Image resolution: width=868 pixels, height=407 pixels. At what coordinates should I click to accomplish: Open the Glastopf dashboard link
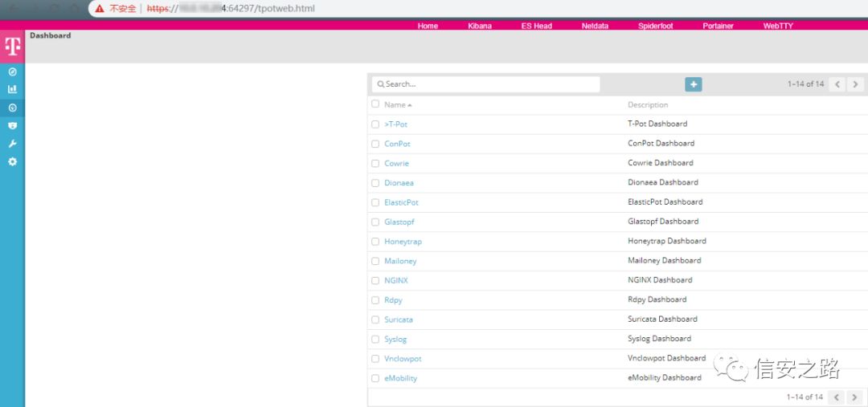tap(399, 222)
